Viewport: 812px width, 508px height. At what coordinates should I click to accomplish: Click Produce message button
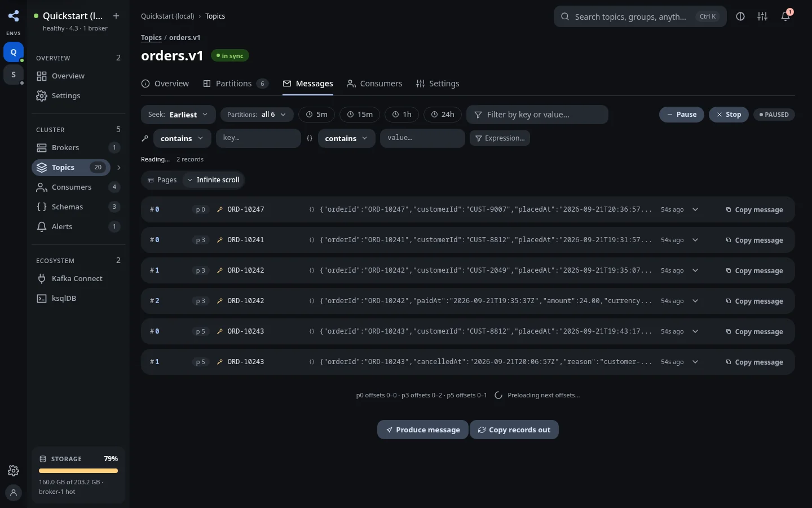pos(422,430)
